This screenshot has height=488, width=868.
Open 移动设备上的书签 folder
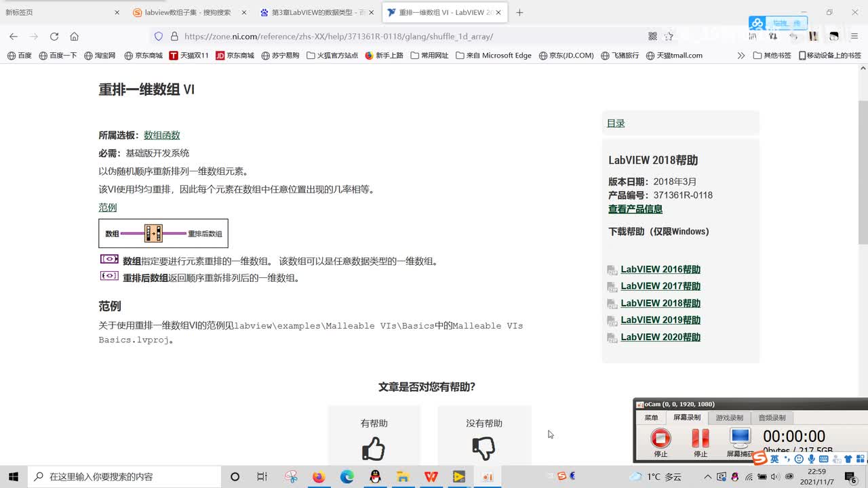tap(830, 56)
